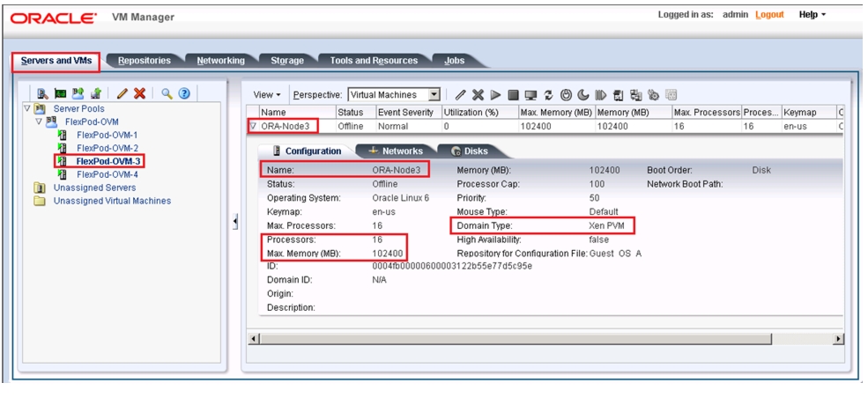Click the Create Server Pool icon
868x405 pixels.
[78, 93]
